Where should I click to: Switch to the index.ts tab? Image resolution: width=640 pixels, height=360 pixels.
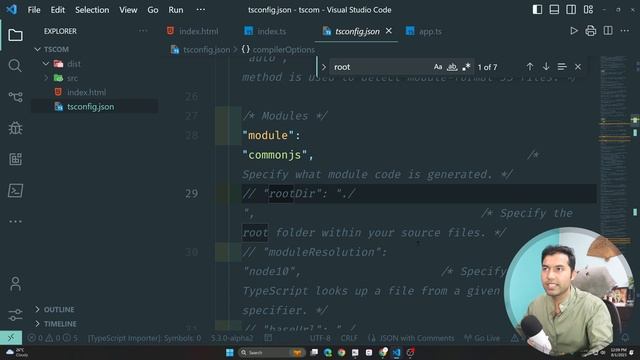[x=265, y=31]
